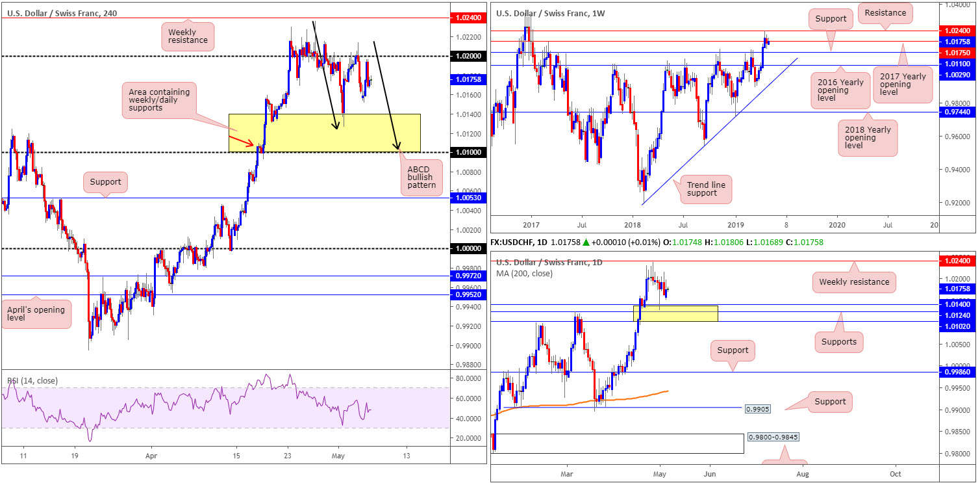980x483 pixels.
Task: Click the 'Weekly resistance' callout on the daily chart
Action: pyautogui.click(x=855, y=282)
